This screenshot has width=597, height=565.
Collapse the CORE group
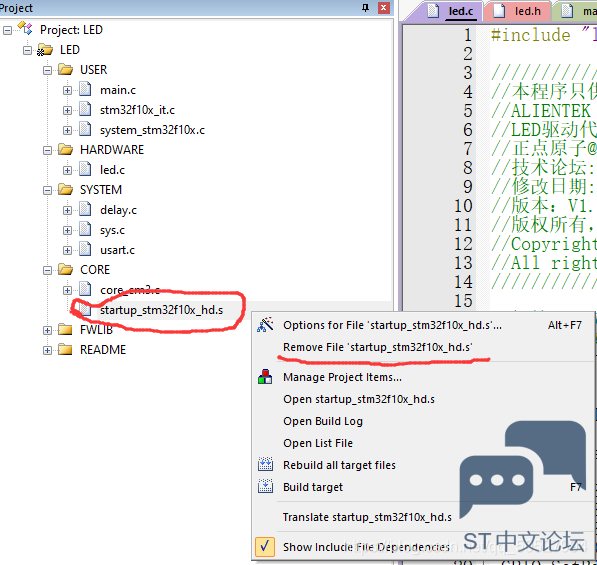47,270
